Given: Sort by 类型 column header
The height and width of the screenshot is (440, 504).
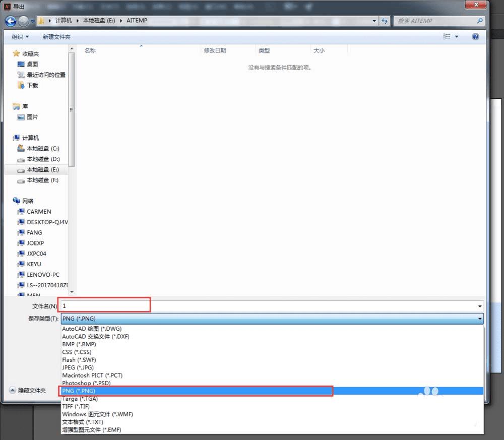Looking at the screenshot, I should point(264,50).
